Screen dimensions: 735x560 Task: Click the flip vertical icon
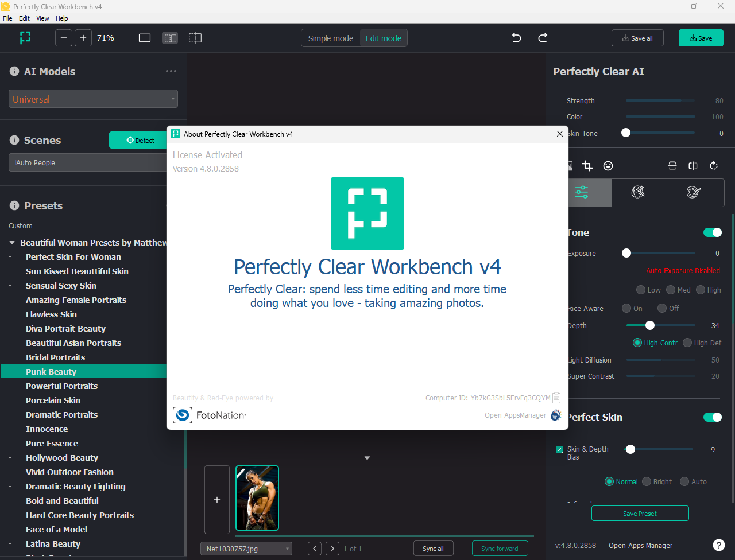(x=672, y=166)
